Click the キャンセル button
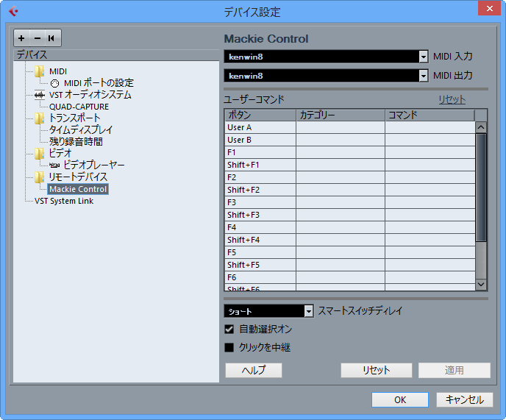The width and height of the screenshot is (506, 420). 465,399
